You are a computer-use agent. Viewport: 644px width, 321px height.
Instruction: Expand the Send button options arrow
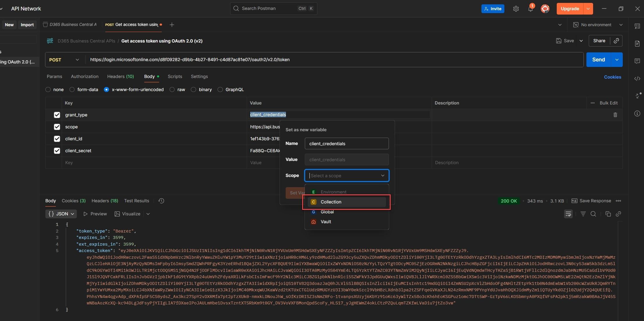point(617,59)
